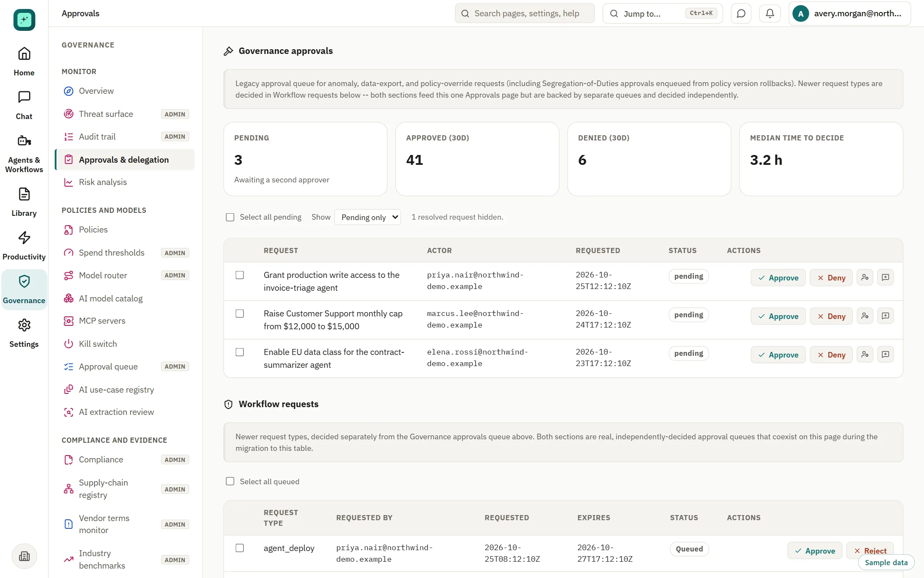This screenshot has width=924, height=578.
Task: Check the Customer Support monthly cap row
Action: (x=240, y=313)
